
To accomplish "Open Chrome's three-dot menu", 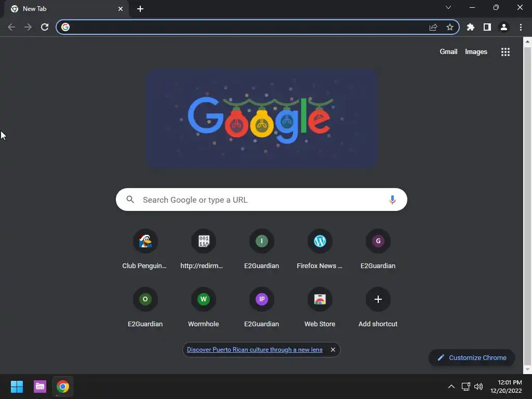I will [x=521, y=27].
